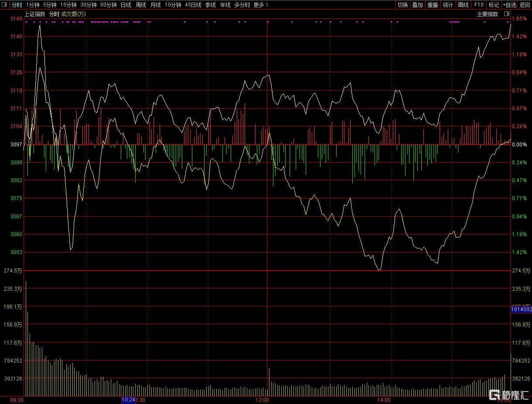Click the 叠加 overlay button
The image size is (532, 404).
[418, 5]
